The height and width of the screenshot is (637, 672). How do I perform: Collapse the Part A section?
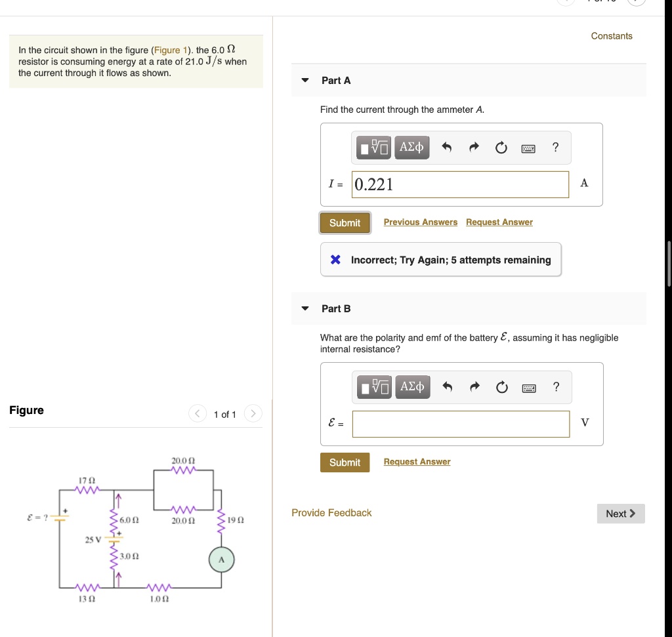pos(304,80)
